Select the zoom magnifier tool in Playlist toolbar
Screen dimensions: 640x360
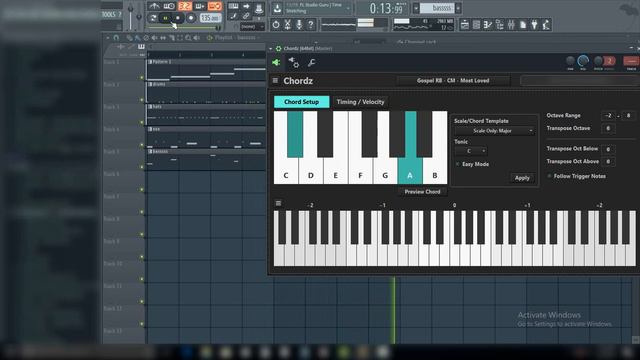point(188,38)
